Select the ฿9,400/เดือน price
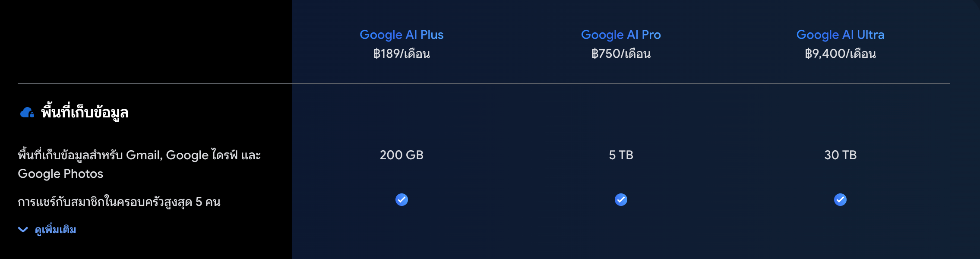 (840, 54)
